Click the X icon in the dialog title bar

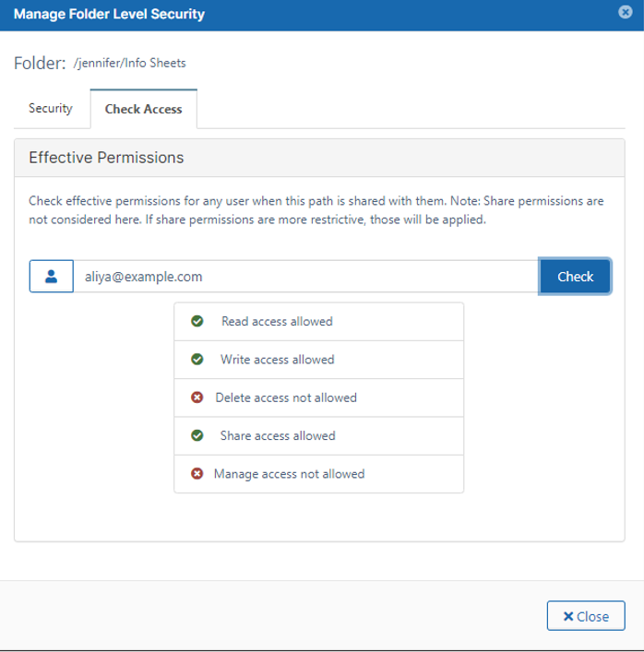[626, 13]
